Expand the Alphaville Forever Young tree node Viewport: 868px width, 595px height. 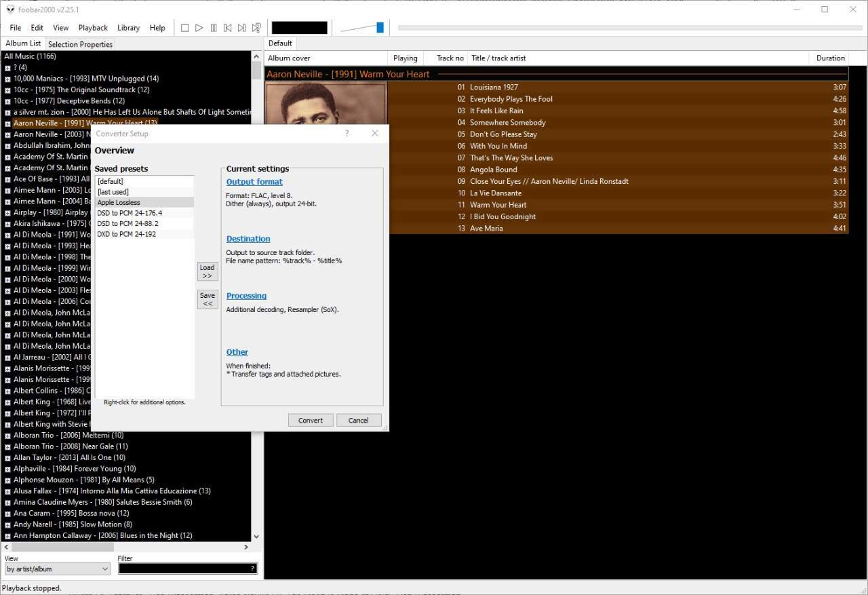click(x=7, y=469)
